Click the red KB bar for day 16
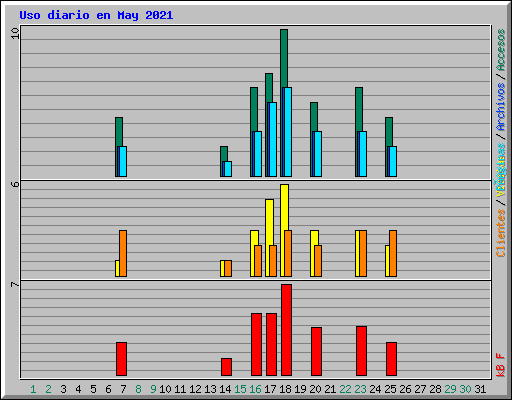Screen dimensions: 512x400 [x=256, y=344]
